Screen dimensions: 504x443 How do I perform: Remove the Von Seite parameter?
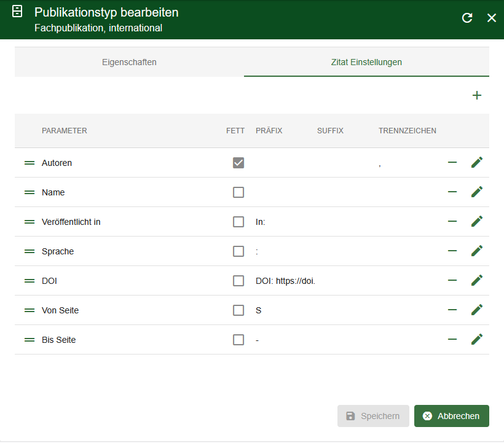[x=452, y=310]
